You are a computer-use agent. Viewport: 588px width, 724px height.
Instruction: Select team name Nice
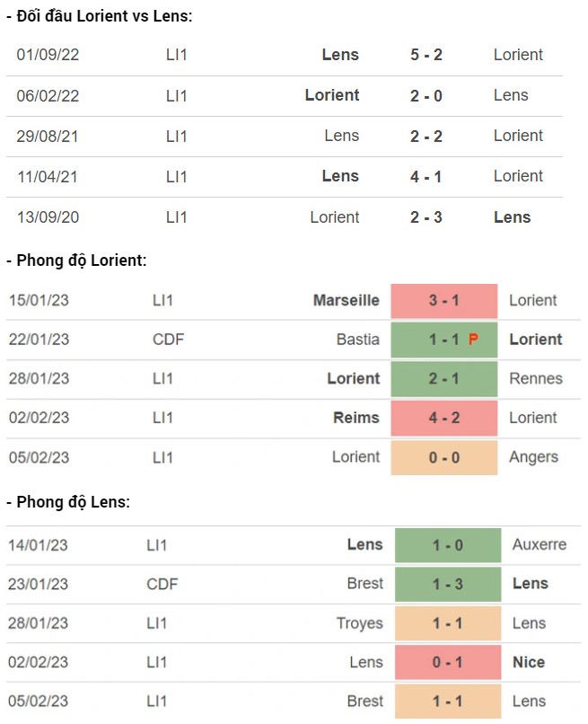529,662
